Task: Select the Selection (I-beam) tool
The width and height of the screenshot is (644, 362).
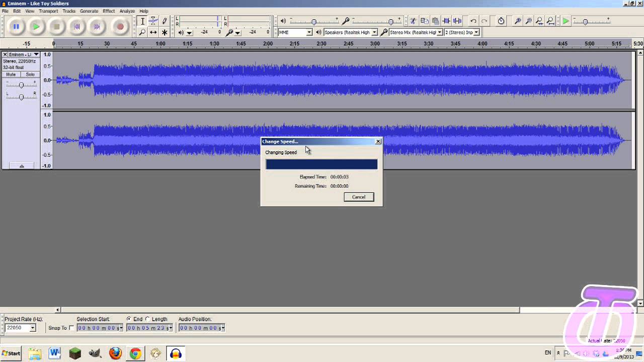Action: [142, 21]
